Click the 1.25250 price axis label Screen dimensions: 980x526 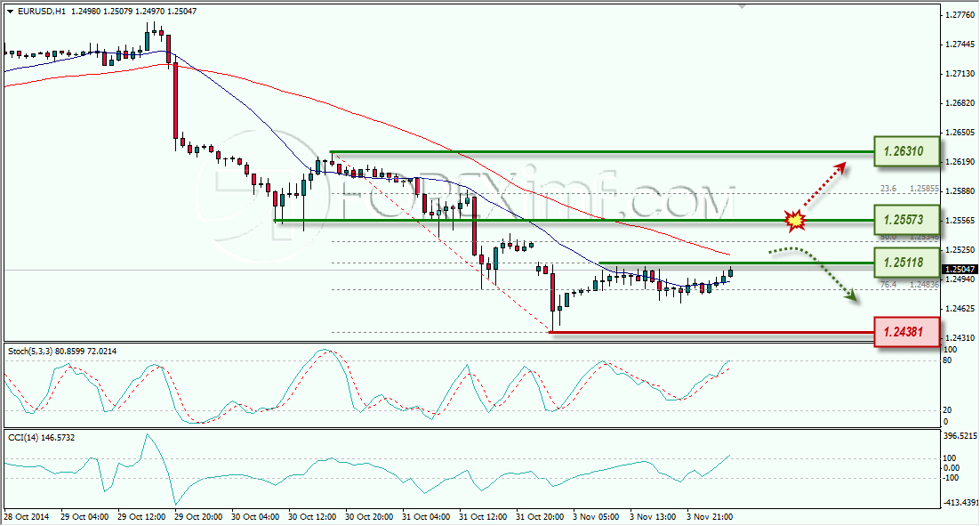[960, 250]
